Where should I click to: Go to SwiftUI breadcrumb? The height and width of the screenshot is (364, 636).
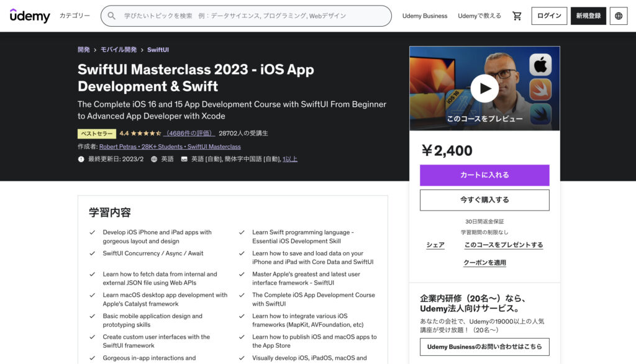(158, 50)
